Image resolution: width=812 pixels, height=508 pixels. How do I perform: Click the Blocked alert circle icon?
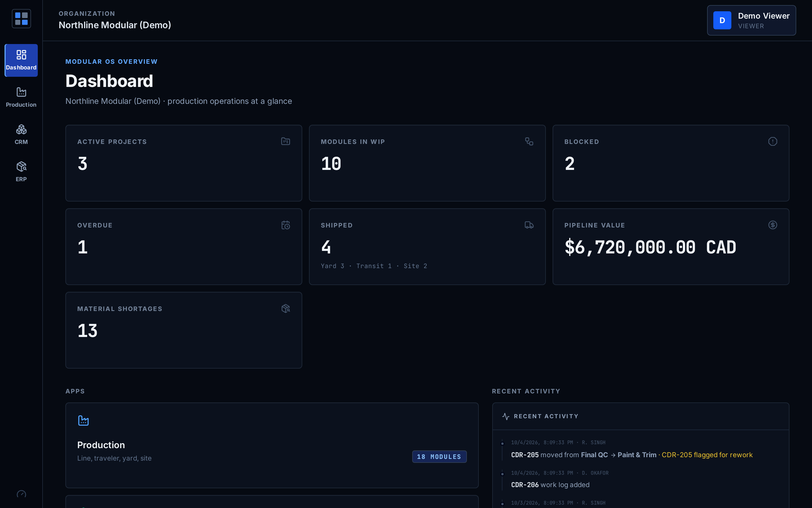click(x=773, y=141)
